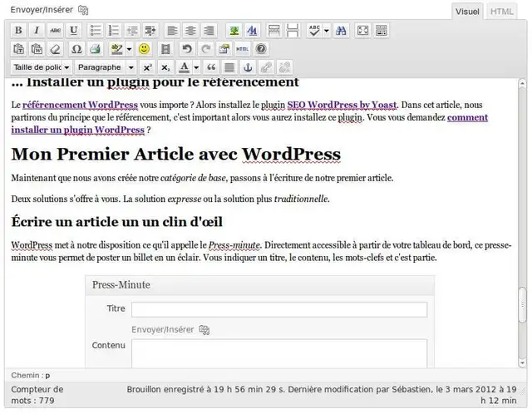Click the editor vertical scrollbar thumb

[x=523, y=305]
